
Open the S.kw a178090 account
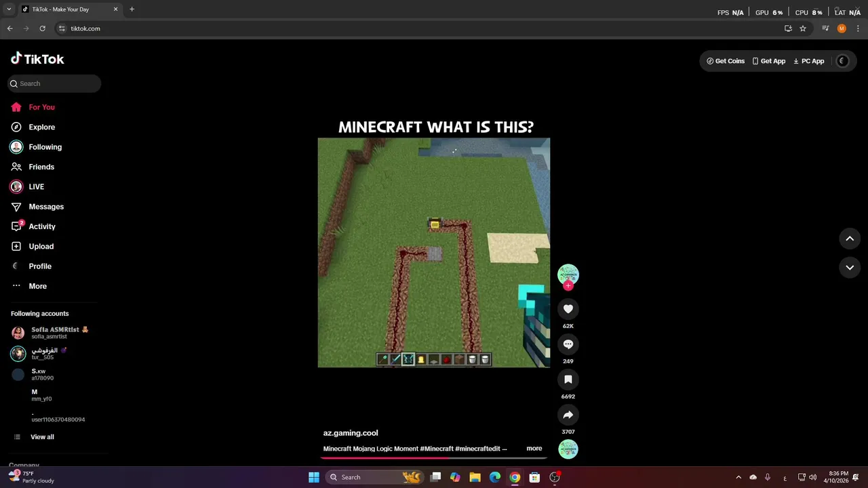54,374
